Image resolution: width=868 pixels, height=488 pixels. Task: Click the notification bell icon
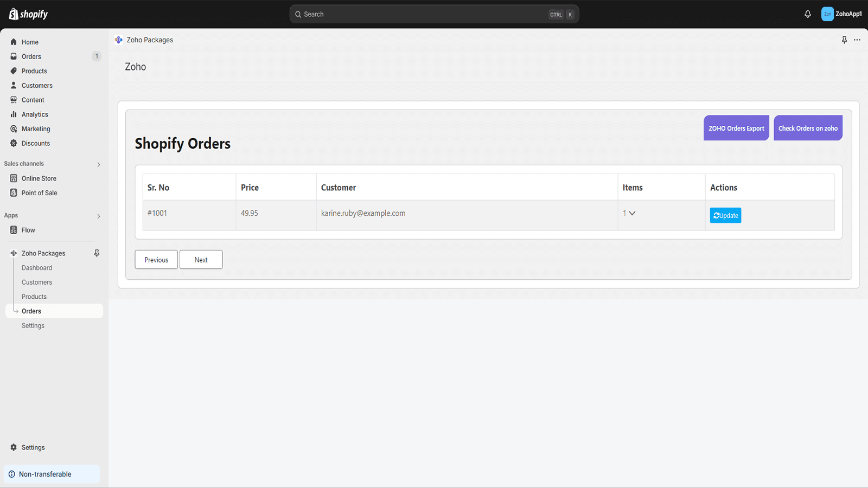pyautogui.click(x=807, y=14)
